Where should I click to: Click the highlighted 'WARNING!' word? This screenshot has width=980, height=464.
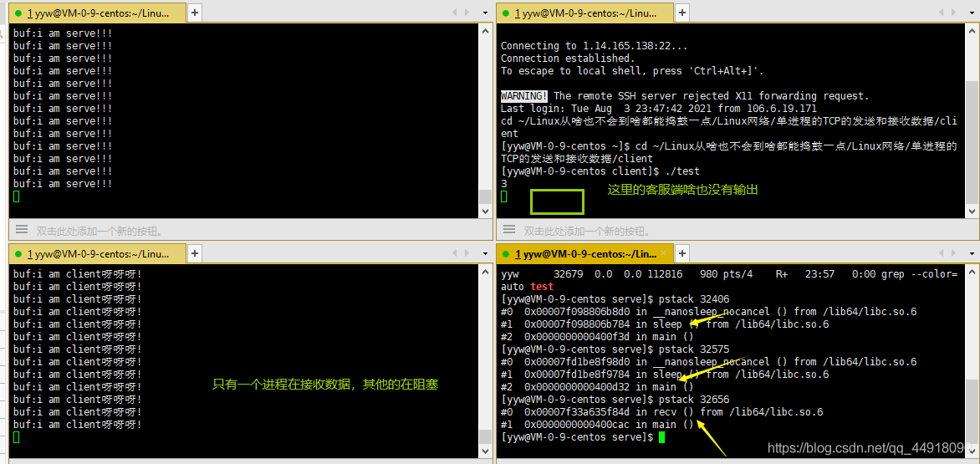click(524, 96)
